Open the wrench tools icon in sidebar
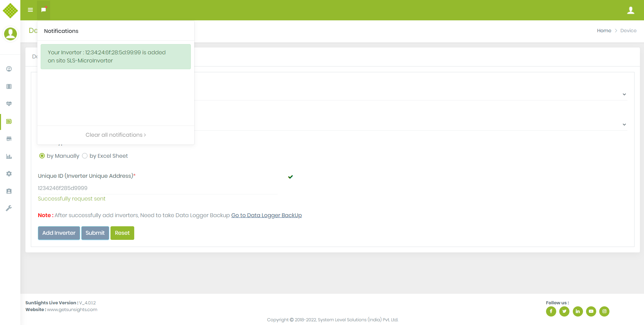The width and height of the screenshot is (644, 325). (x=9, y=208)
